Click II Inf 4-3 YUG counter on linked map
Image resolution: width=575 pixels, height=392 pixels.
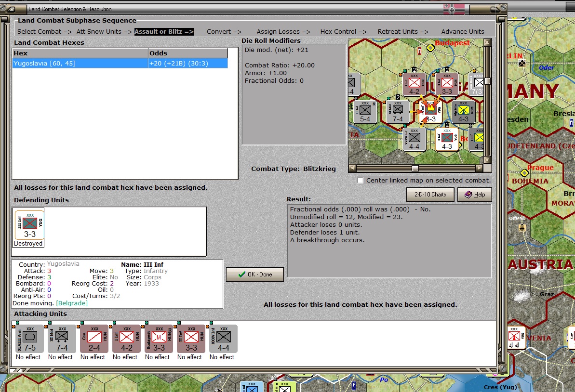point(447,140)
